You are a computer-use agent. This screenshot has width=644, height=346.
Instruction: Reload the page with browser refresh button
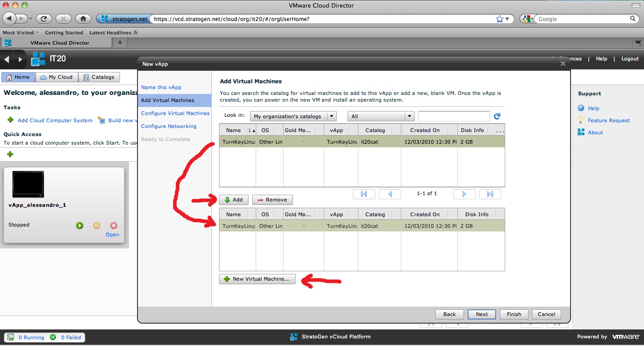44,19
